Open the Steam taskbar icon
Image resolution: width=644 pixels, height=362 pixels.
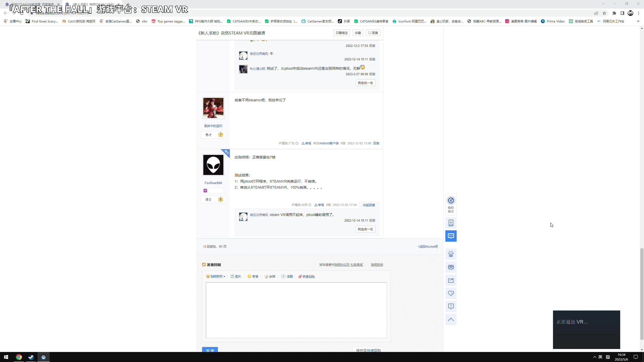31,357
